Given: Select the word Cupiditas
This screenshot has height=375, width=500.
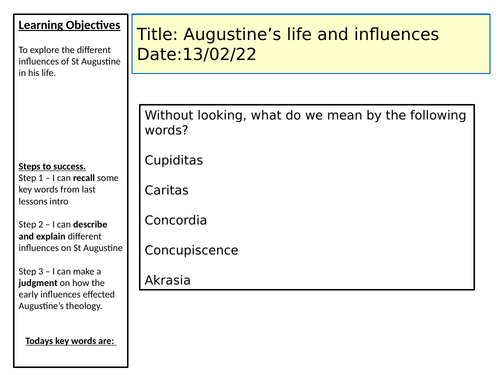Looking at the screenshot, I should pos(174,160).
